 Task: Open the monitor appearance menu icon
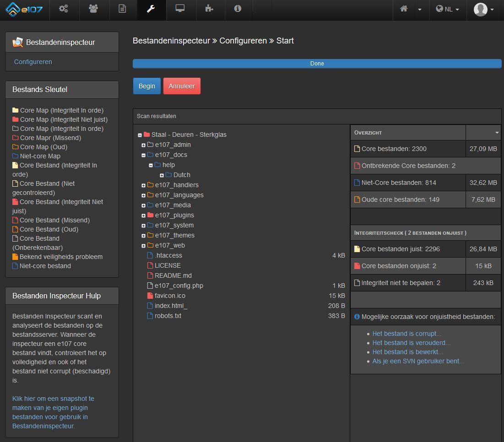coord(180,9)
